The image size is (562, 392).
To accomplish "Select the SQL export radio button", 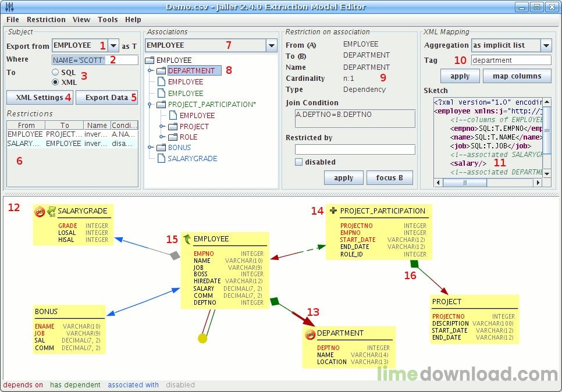I will 55,72.
